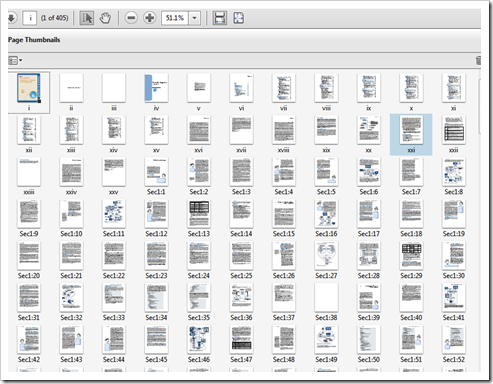
Task: Select page thumbnail Sec1:1
Action: click(156, 172)
